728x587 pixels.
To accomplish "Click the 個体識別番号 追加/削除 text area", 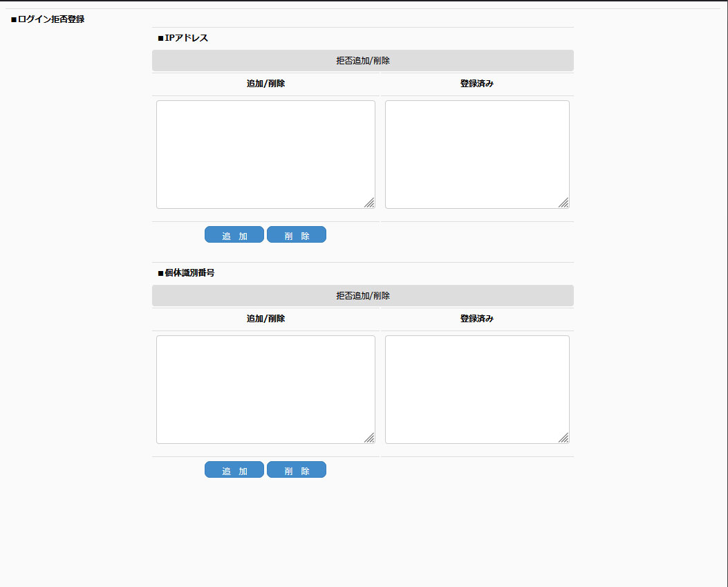I will (x=265, y=389).
